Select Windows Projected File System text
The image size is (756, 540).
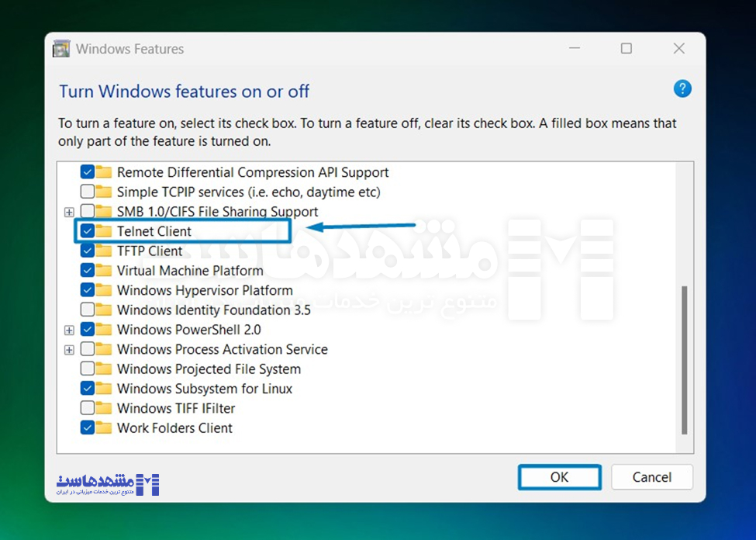[x=209, y=369]
